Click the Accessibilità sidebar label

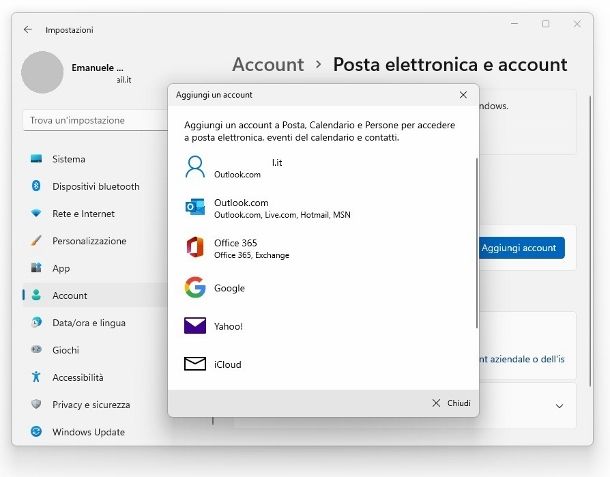(78, 377)
